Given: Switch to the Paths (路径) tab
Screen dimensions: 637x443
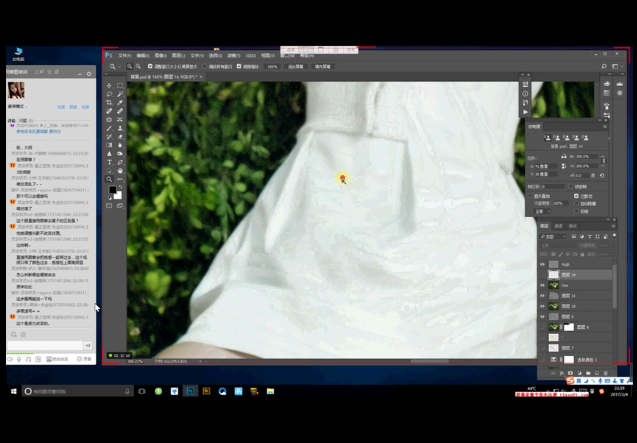Looking at the screenshot, I should (x=572, y=226).
